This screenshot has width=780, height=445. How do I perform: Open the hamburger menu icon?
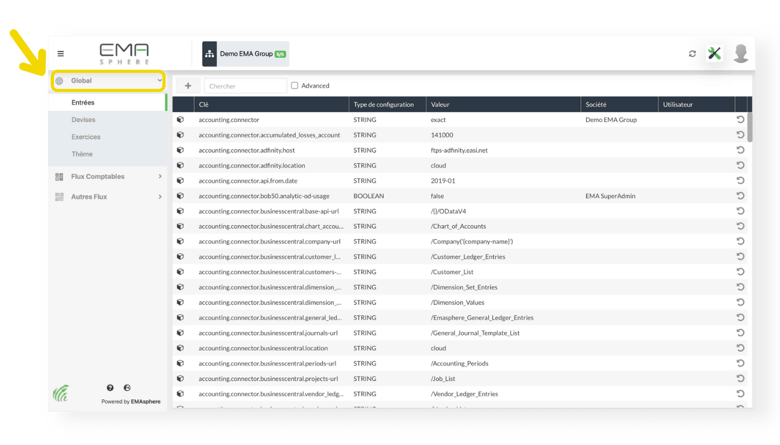coord(61,54)
